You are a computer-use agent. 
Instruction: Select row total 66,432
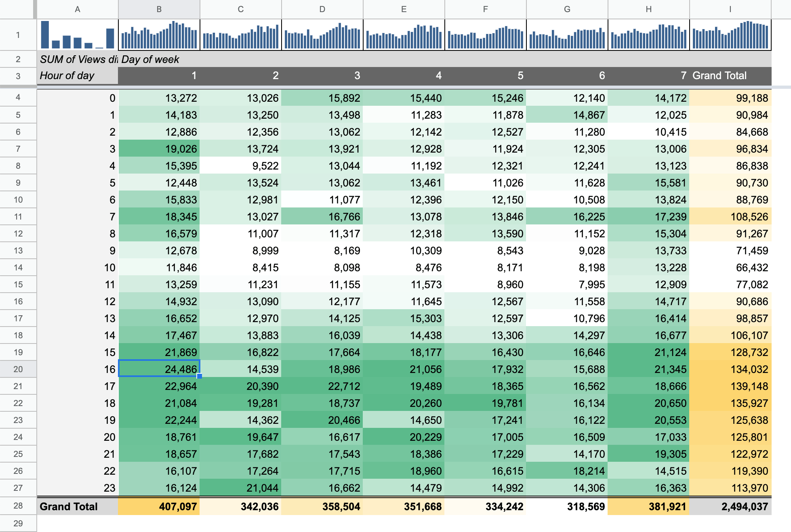(x=730, y=267)
